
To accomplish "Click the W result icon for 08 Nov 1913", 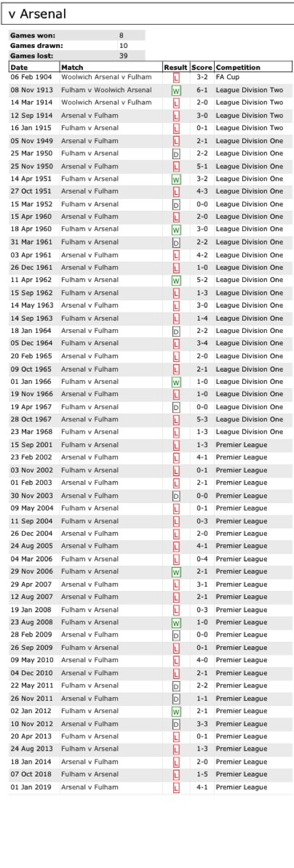I will click(x=176, y=90).
